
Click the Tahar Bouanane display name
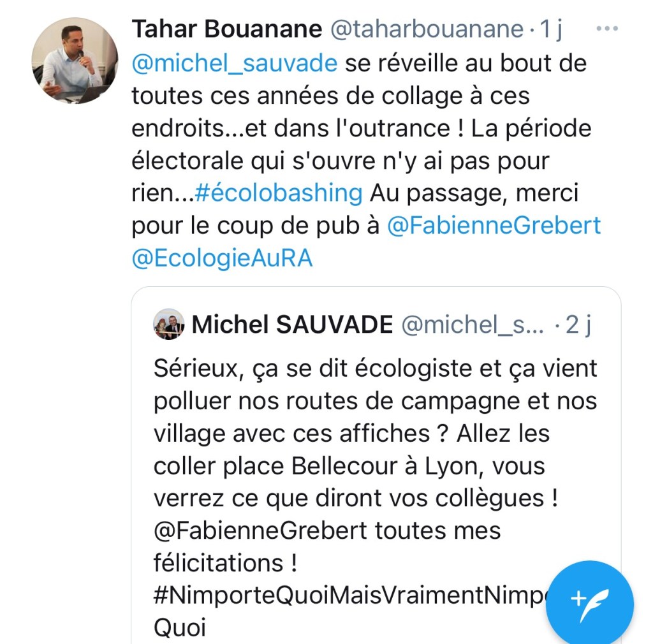point(226,29)
